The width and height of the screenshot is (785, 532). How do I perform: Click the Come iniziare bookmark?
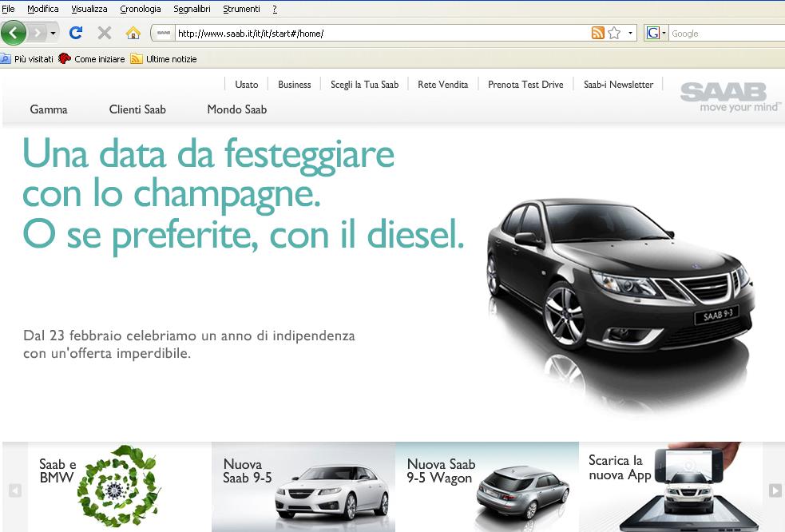tap(92, 59)
